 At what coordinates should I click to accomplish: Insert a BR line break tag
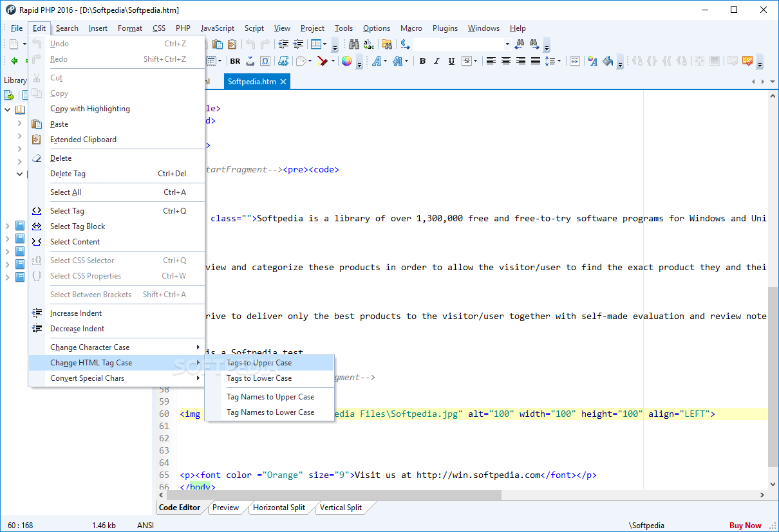click(x=235, y=61)
